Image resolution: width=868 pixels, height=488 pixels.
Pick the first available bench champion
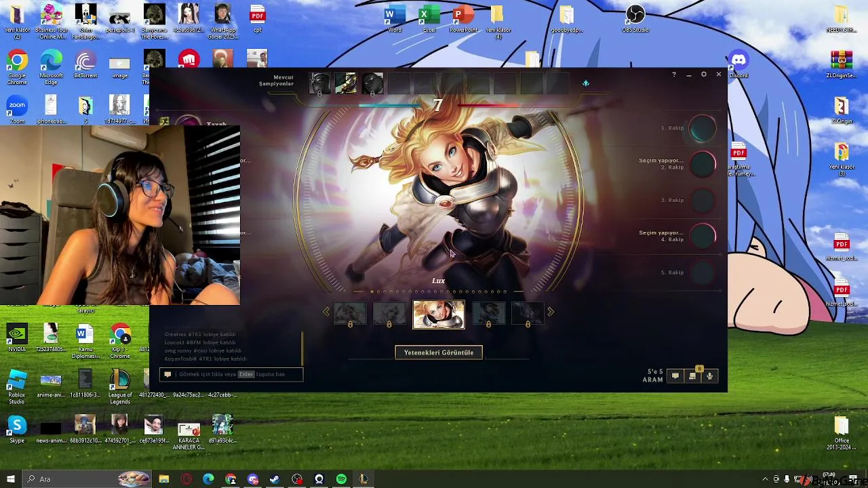320,83
